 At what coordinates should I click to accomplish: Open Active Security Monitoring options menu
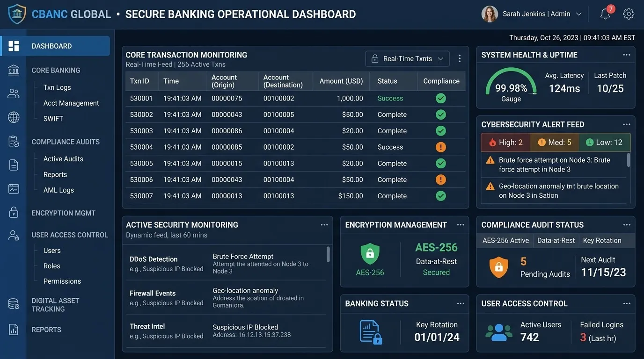[x=324, y=225]
